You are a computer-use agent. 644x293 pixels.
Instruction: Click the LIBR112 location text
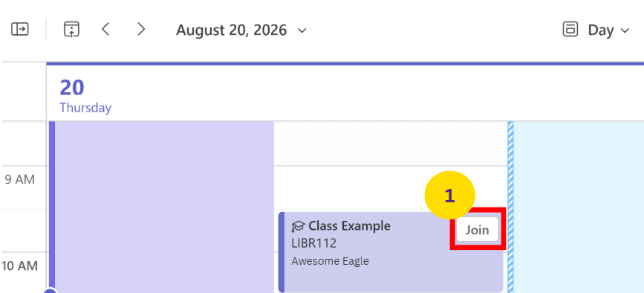pyautogui.click(x=313, y=243)
